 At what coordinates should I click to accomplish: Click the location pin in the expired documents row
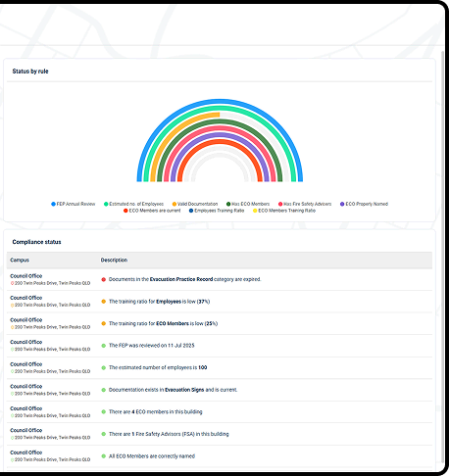tap(12, 283)
